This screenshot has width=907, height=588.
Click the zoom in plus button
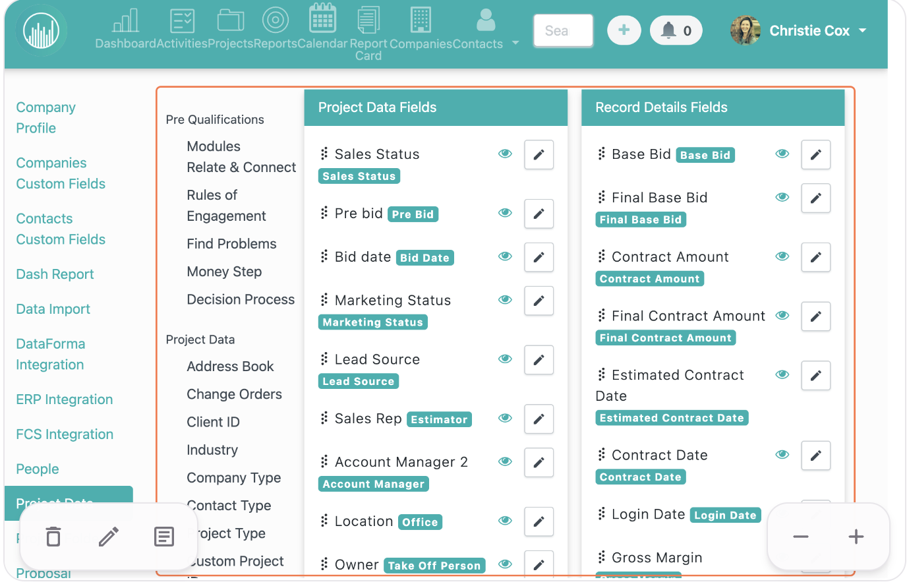coord(856,537)
